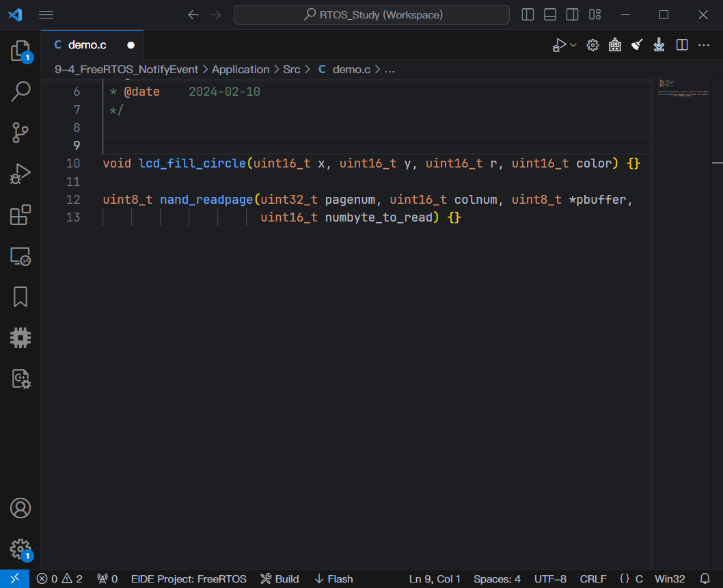723x588 pixels.
Task: Open more editor actions with ellipsis
Action: click(x=704, y=44)
